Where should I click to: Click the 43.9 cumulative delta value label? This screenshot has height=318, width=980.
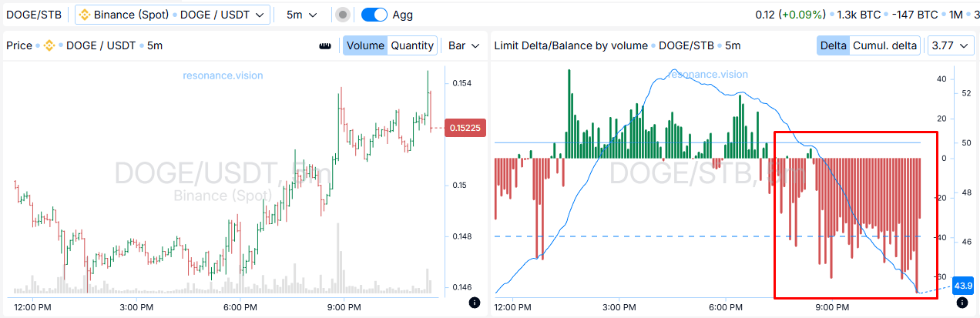tap(963, 286)
